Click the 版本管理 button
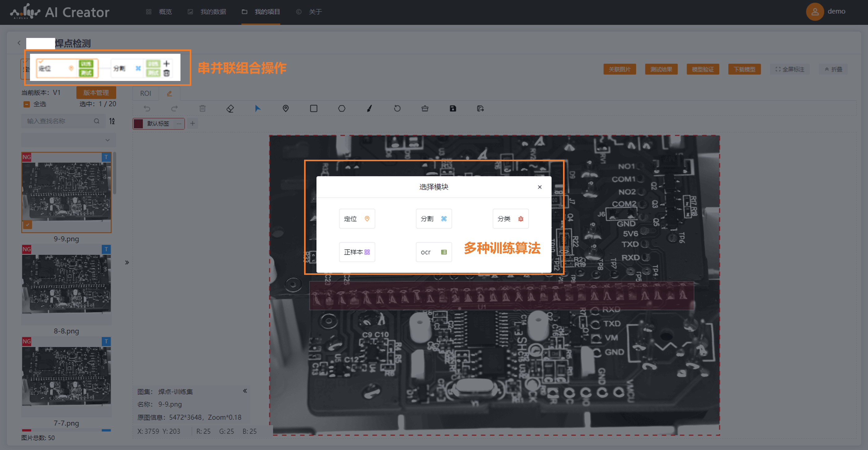This screenshot has width=868, height=450. pos(96,93)
